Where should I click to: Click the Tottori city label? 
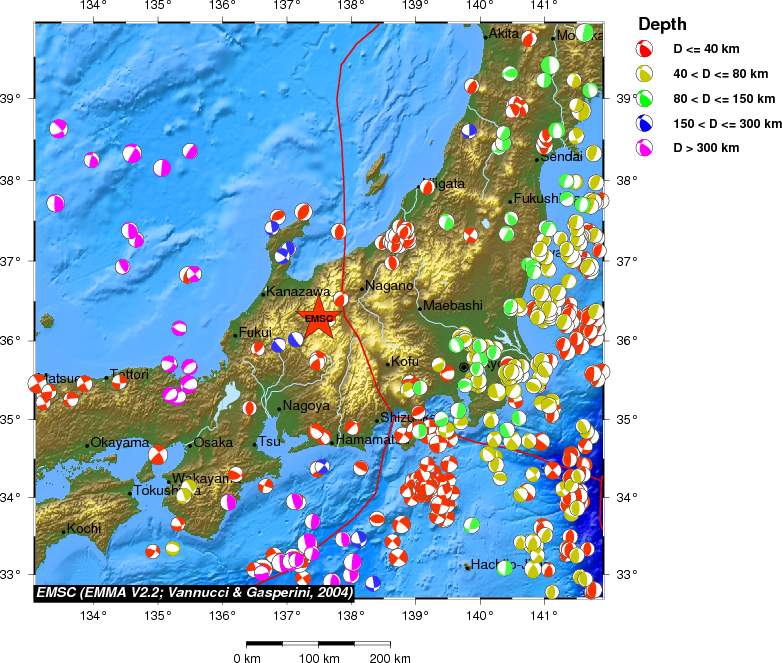click(129, 374)
